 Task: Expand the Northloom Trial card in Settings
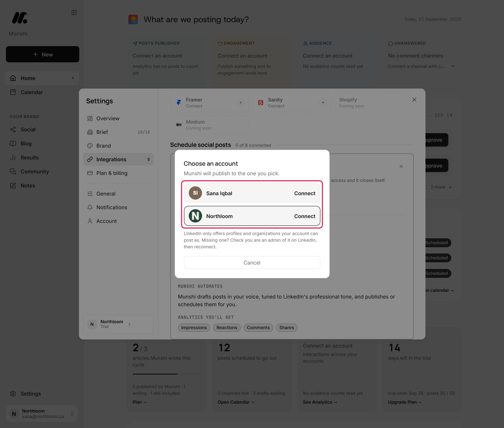[119, 324]
